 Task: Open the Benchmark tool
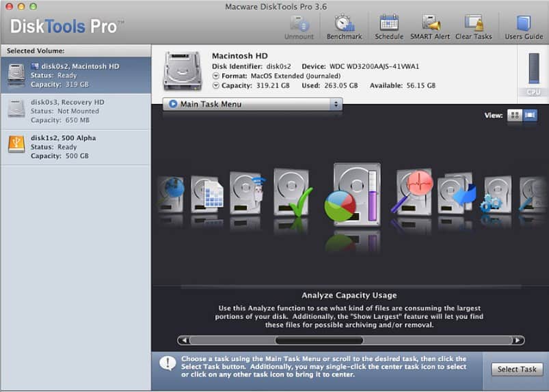tap(344, 27)
